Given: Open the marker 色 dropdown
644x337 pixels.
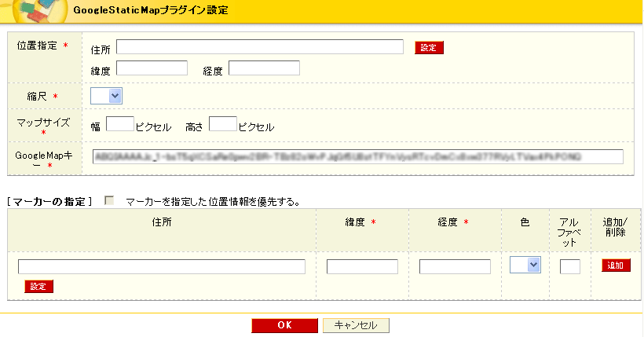Looking at the screenshot, I should (525, 265).
